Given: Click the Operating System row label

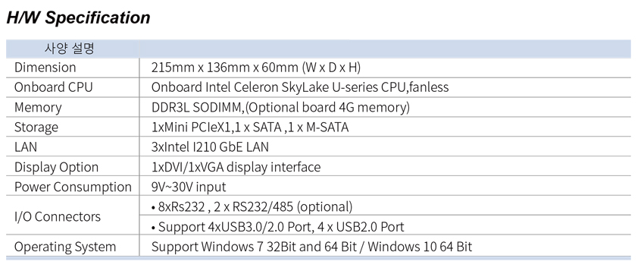Looking at the screenshot, I should click(x=65, y=247).
